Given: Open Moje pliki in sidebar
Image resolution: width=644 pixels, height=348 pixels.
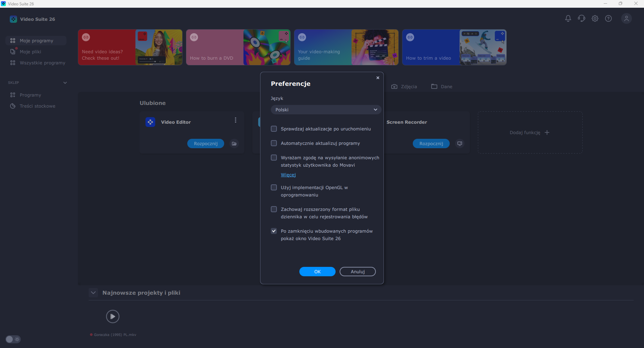Looking at the screenshot, I should click(36, 52).
